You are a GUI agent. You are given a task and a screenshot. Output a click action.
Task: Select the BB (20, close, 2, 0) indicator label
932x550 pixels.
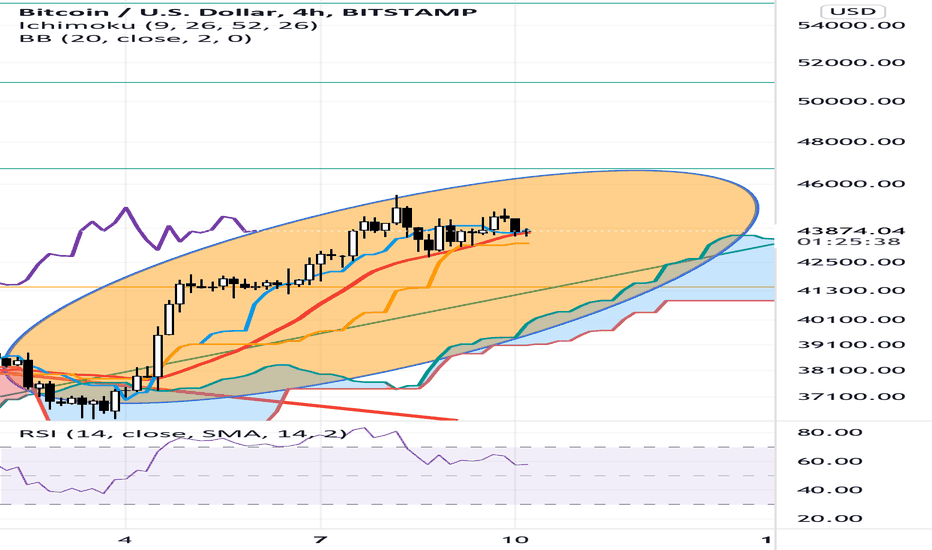point(136,39)
